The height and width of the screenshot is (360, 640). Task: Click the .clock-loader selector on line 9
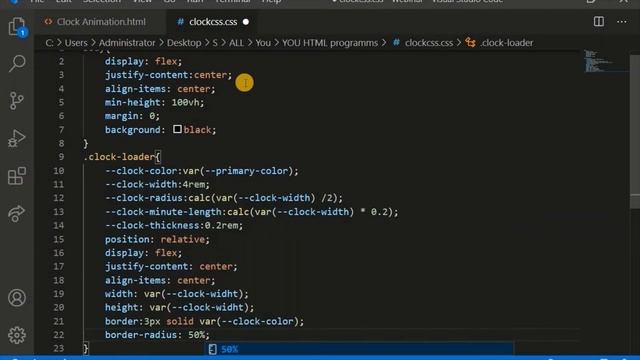(119, 157)
